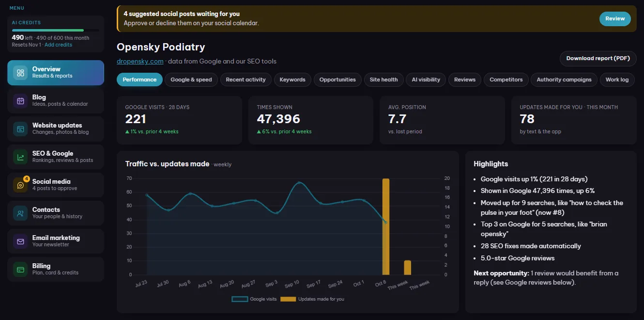Viewport: 644px width, 320px height.
Task: Click the Billing card icon
Action: pyautogui.click(x=20, y=270)
